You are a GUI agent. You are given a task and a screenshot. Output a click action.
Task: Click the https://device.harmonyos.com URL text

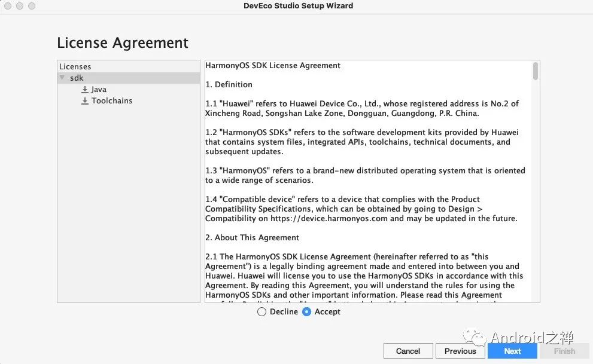click(329, 219)
